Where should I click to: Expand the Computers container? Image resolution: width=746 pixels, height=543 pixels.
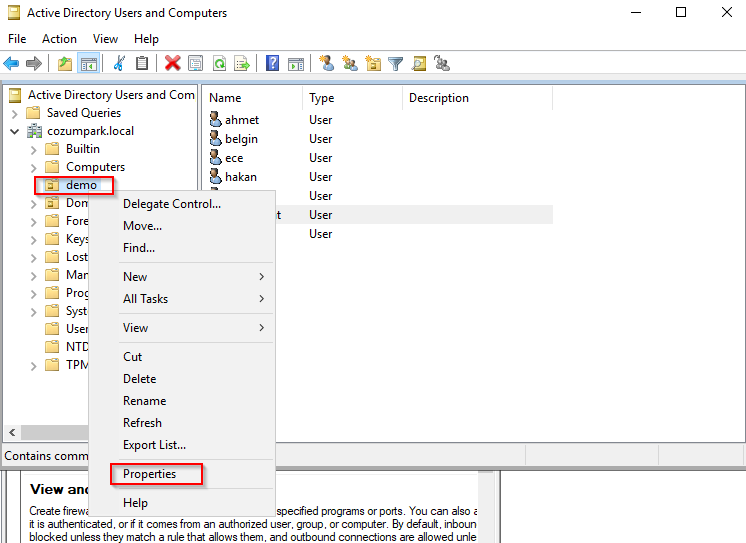coord(33,168)
